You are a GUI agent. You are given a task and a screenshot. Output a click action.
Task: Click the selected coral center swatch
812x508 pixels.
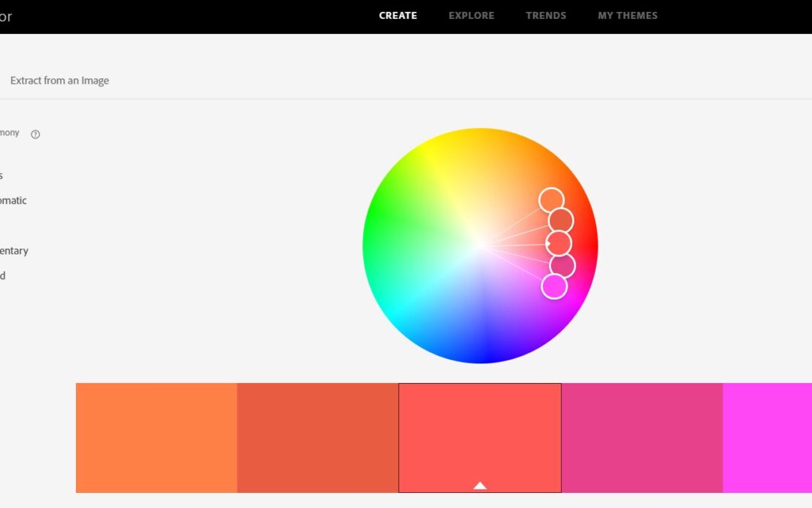click(480, 437)
